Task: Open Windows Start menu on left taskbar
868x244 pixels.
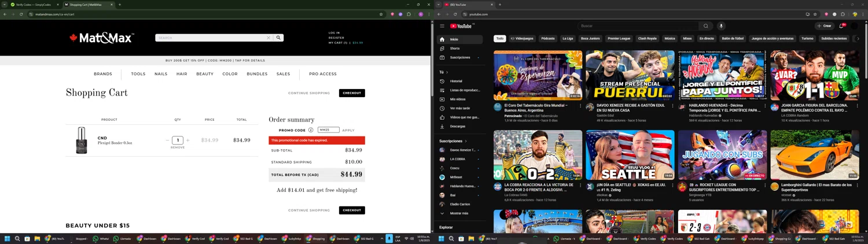Action: point(8,239)
